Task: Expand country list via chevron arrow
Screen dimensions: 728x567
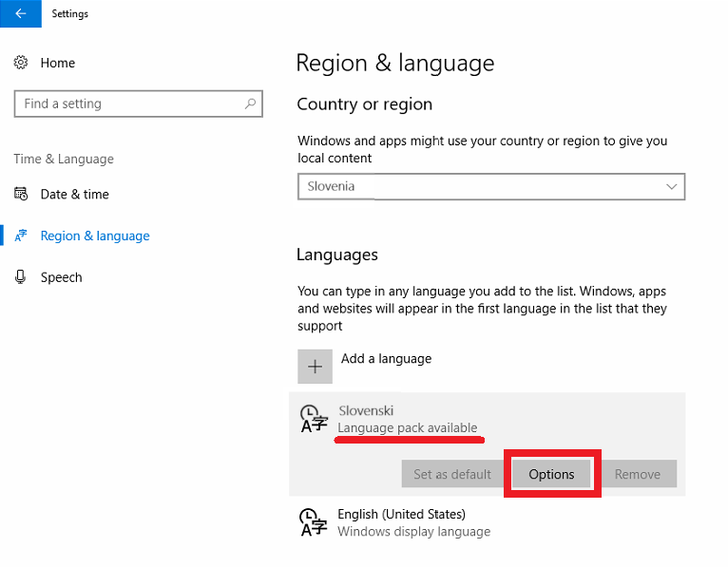Action: [671, 186]
